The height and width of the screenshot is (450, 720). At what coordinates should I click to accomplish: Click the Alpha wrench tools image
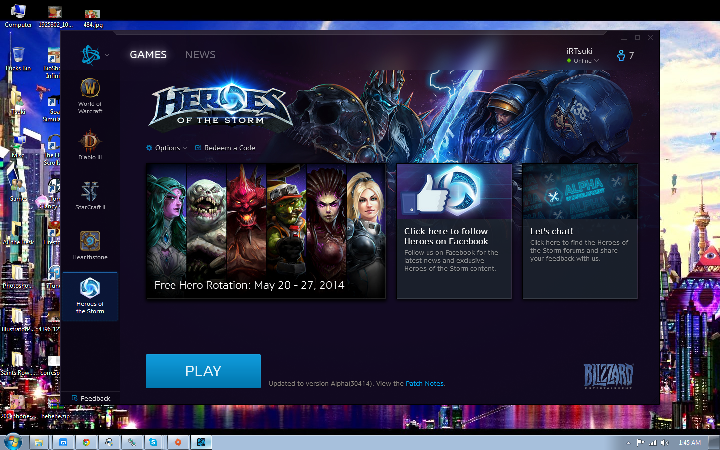click(580, 191)
